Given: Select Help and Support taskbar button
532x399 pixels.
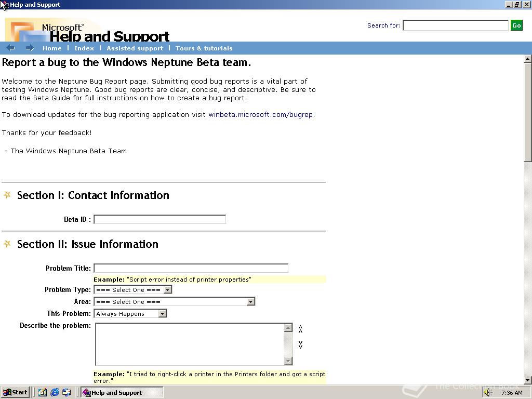Looking at the screenshot, I should tap(122, 393).
